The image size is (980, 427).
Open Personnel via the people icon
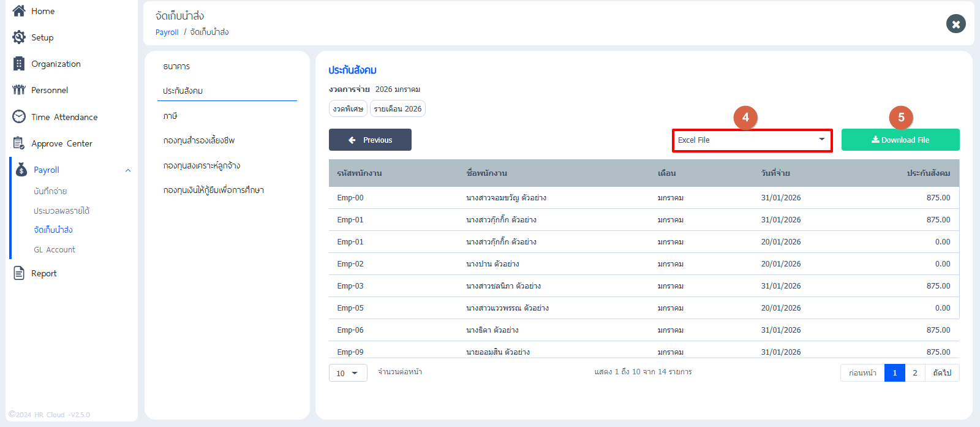pyautogui.click(x=19, y=90)
